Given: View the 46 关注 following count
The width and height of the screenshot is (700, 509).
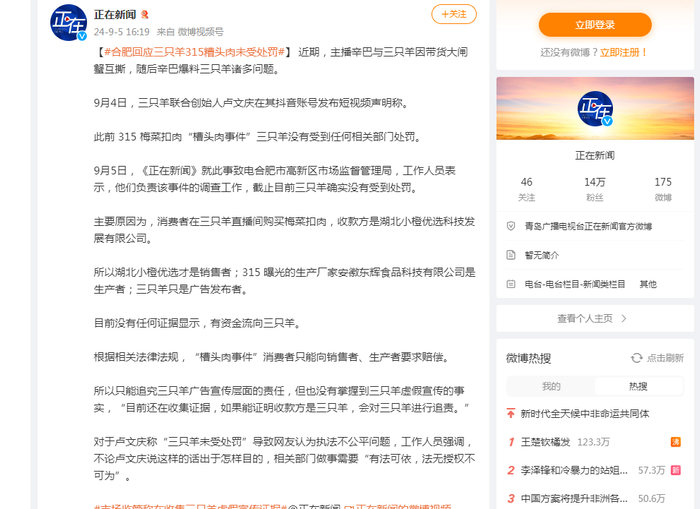Looking at the screenshot, I should tap(526, 189).
